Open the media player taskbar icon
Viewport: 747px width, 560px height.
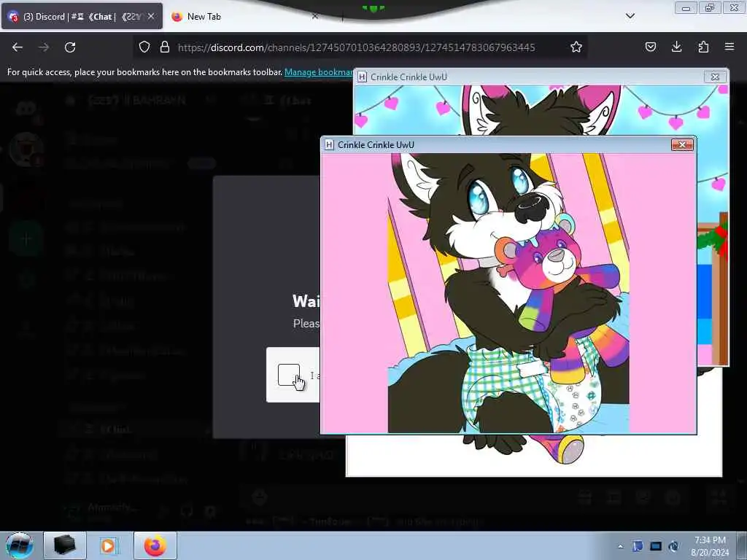point(108,545)
